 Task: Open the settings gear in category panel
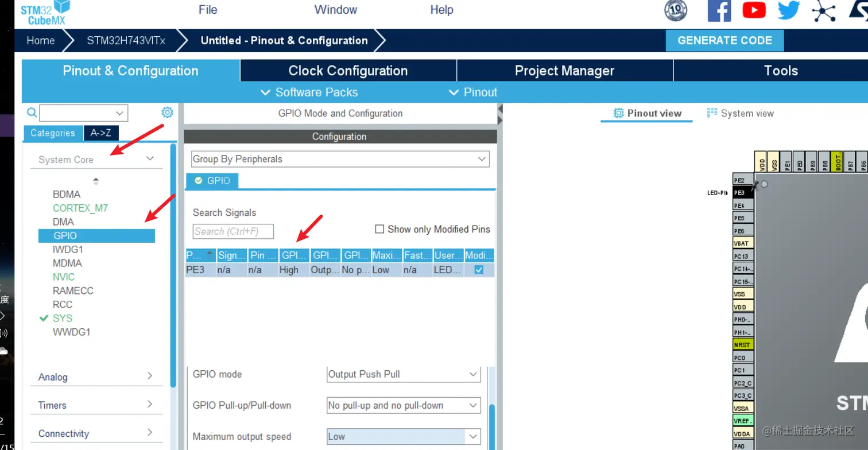(167, 113)
